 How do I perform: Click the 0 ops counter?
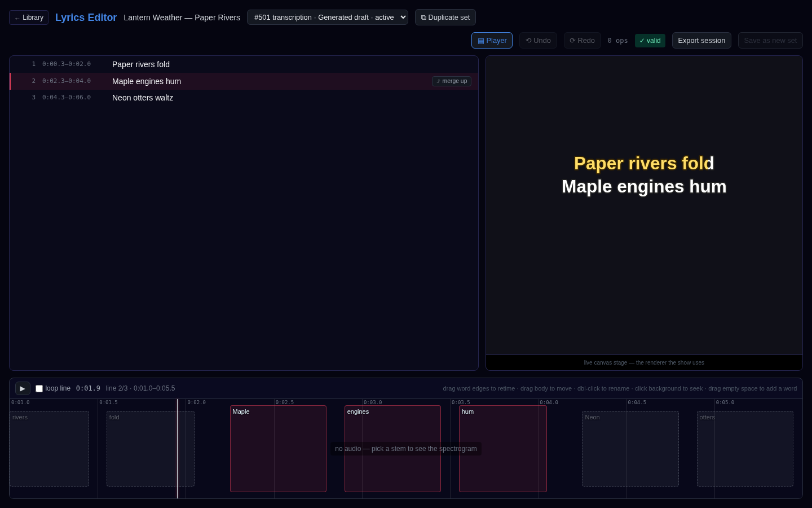pos(617,41)
